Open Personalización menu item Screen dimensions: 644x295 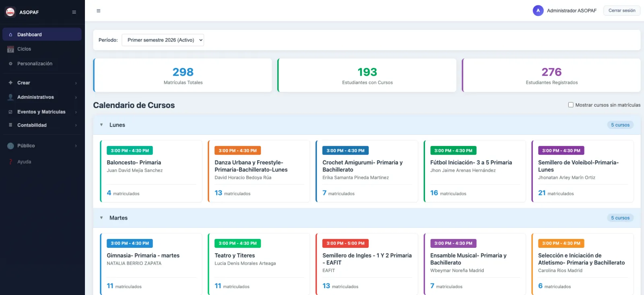[42, 64]
